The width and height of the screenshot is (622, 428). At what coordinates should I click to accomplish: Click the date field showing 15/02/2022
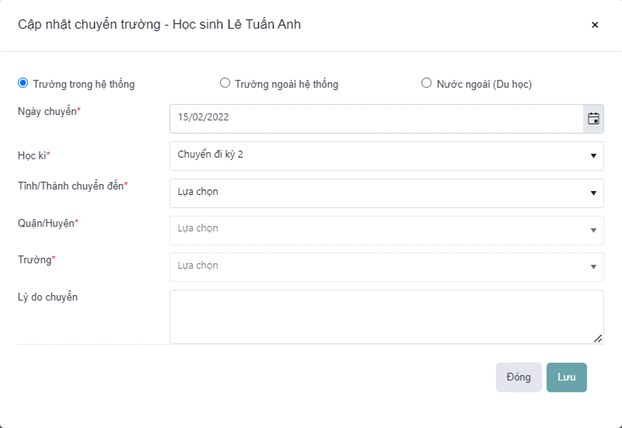pyautogui.click(x=376, y=119)
